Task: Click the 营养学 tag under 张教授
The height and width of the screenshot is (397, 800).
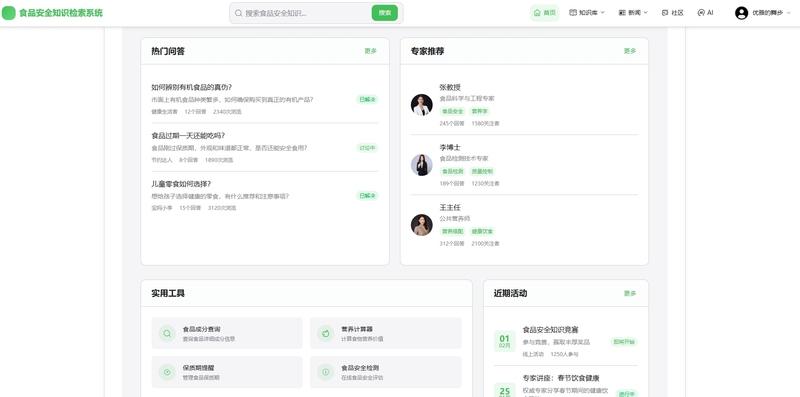Action: [x=480, y=111]
